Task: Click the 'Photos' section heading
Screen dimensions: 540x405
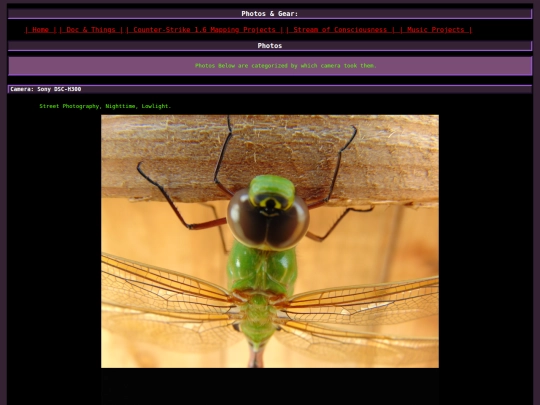Action: (270, 46)
